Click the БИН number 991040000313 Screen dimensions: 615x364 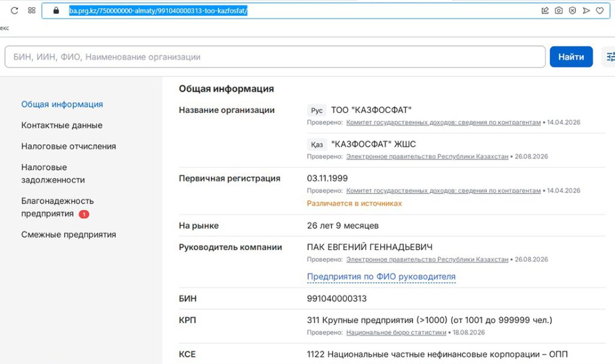(336, 299)
